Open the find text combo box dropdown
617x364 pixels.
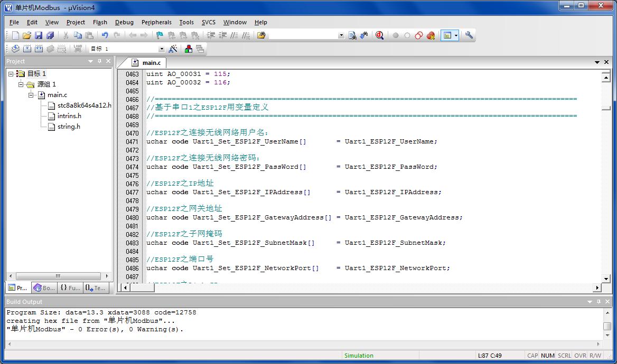[341, 35]
